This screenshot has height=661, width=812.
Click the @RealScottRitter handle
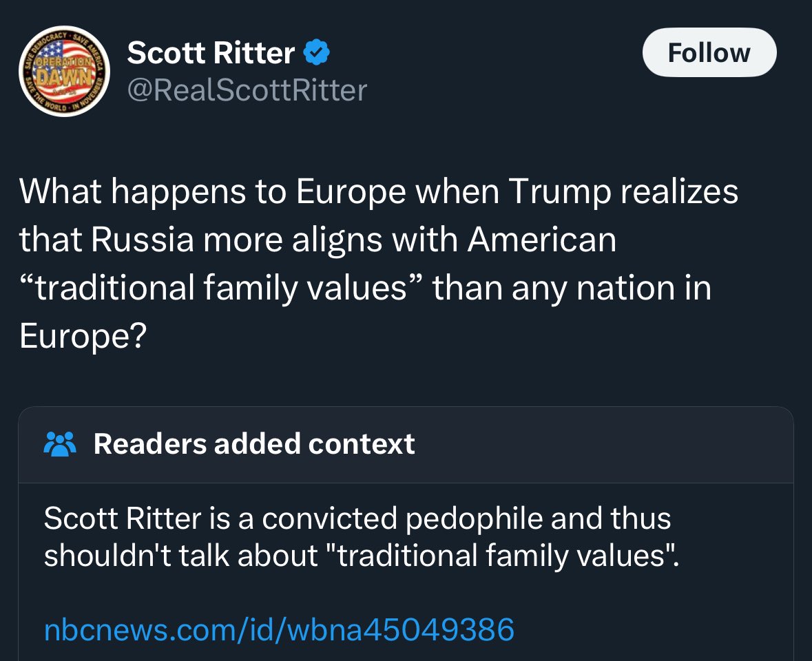click(247, 90)
